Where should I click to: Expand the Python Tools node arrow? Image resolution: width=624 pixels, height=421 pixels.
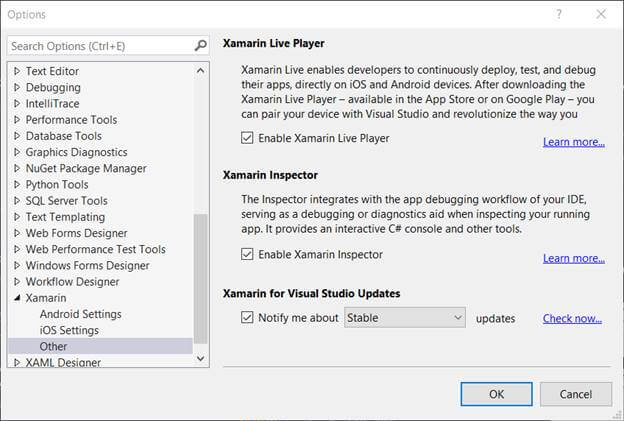[x=17, y=184]
